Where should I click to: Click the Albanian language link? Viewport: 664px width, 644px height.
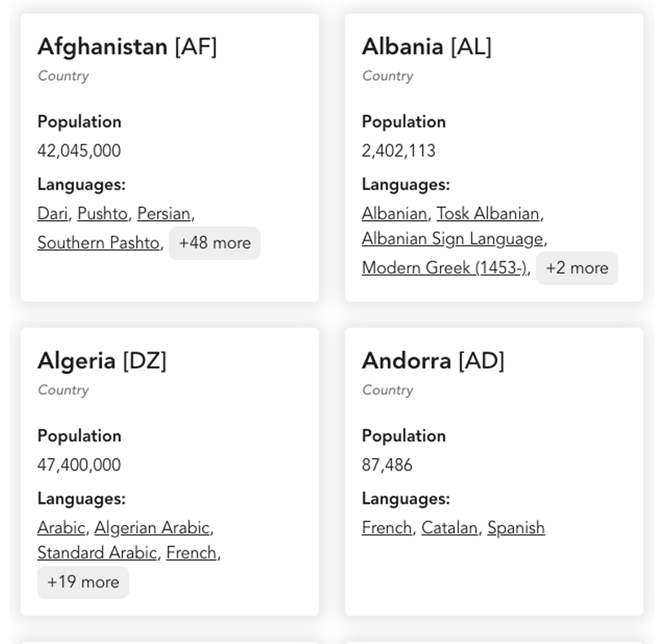click(394, 213)
